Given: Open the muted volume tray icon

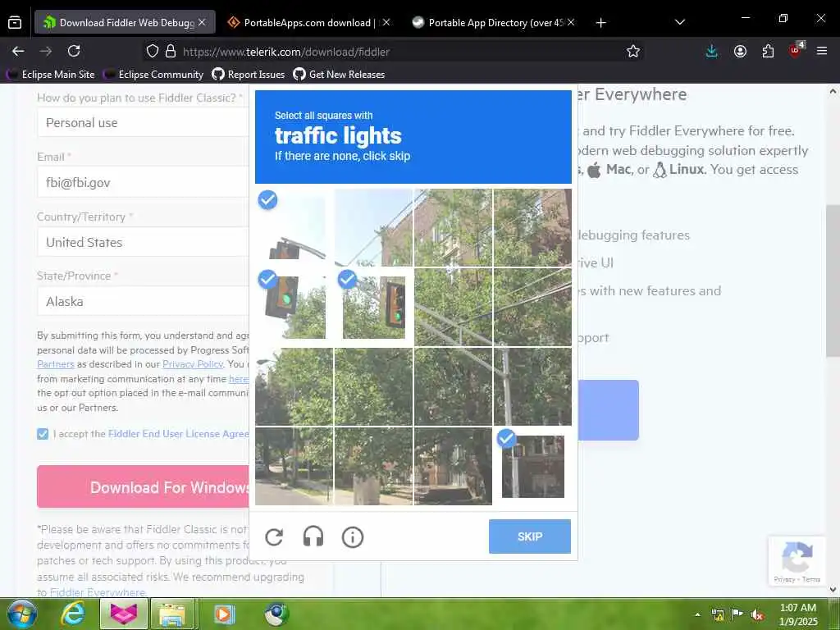Looking at the screenshot, I should point(756,615).
